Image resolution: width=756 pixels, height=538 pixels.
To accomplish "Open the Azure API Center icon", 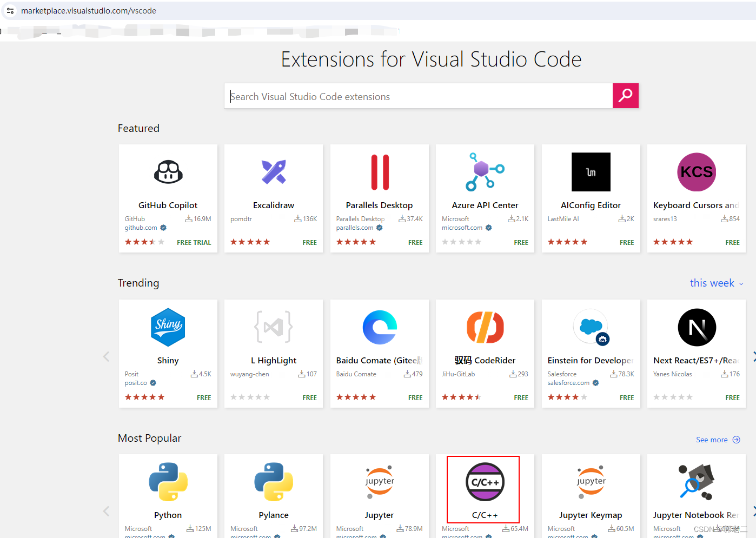I will 485,172.
